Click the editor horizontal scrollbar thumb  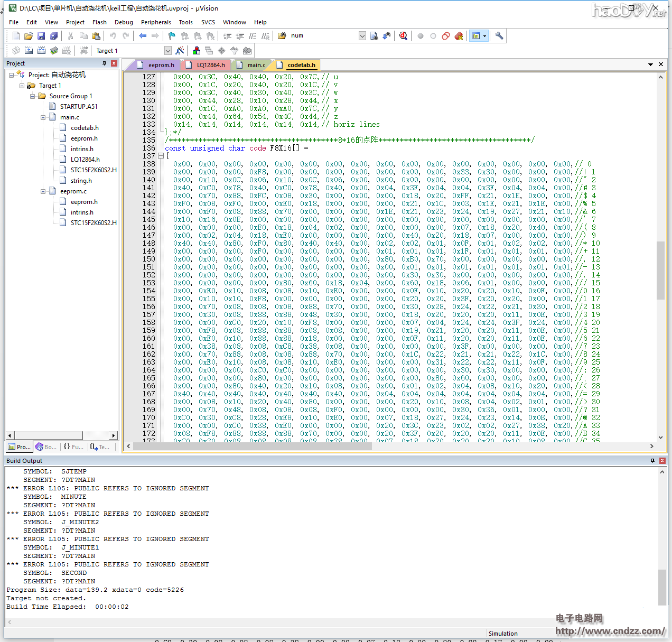click(253, 446)
